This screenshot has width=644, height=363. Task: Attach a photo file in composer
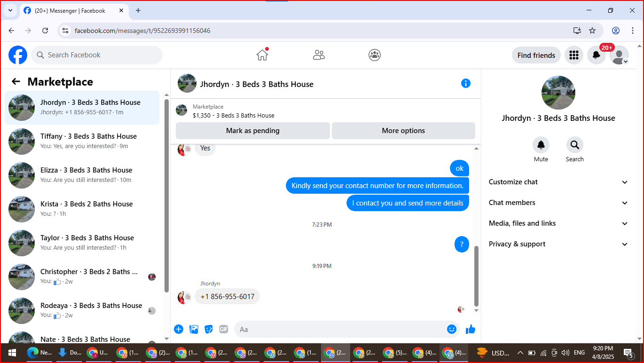click(x=194, y=329)
